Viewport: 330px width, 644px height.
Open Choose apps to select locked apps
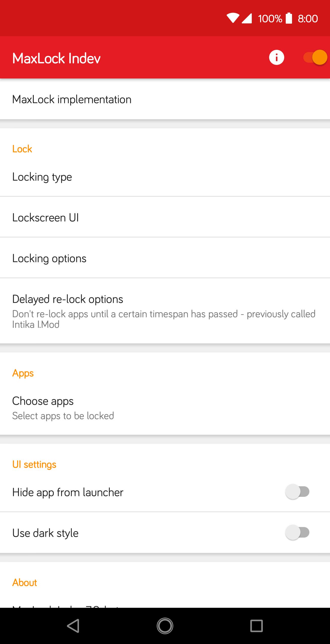point(165,408)
